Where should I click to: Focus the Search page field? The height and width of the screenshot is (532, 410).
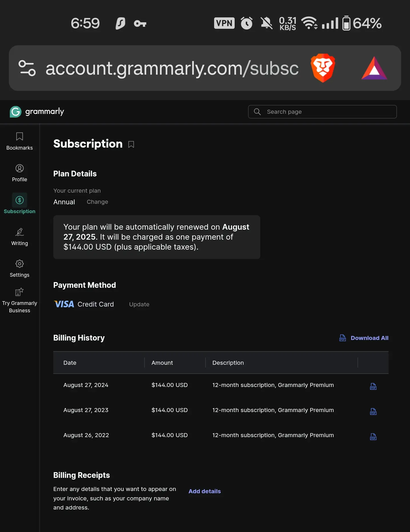322,112
